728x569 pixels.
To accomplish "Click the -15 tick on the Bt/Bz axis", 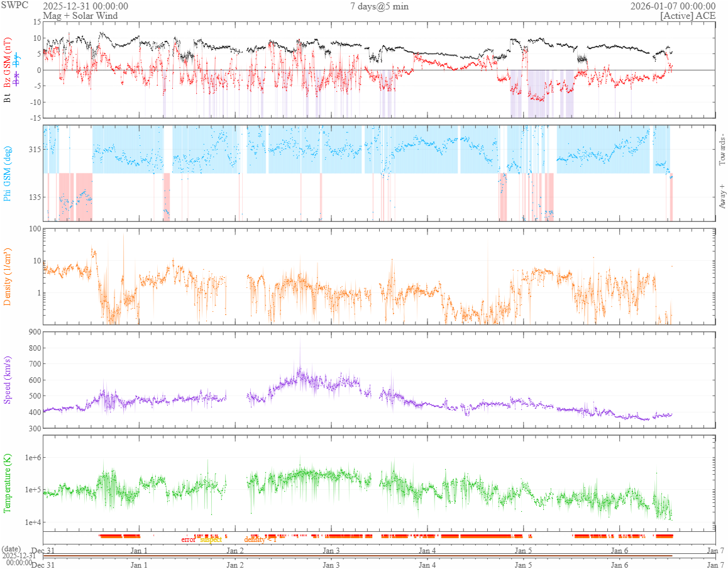I will (x=35, y=118).
